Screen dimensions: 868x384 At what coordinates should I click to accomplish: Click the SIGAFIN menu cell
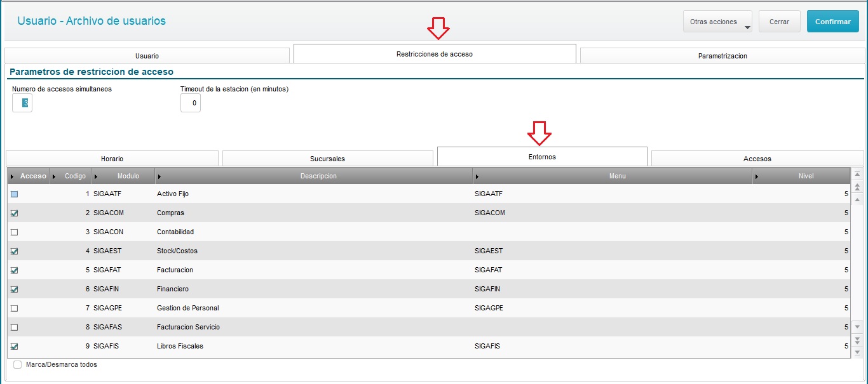[x=613, y=289]
